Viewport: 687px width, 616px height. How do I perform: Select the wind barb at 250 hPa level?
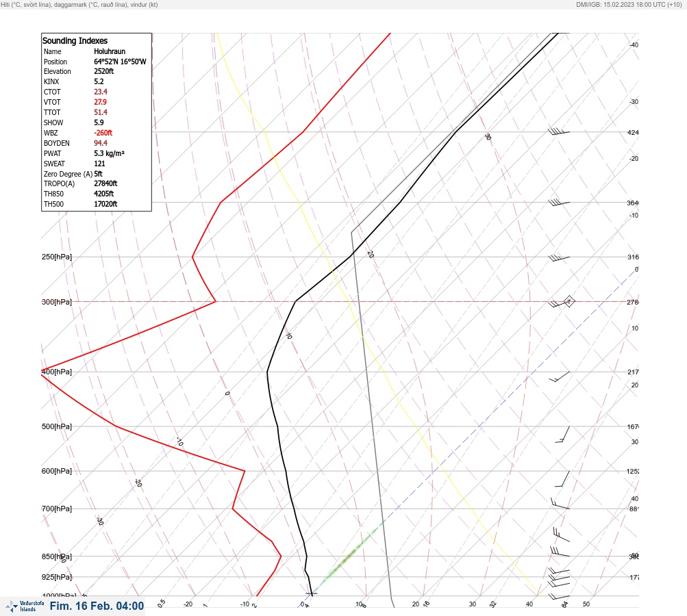559,258
